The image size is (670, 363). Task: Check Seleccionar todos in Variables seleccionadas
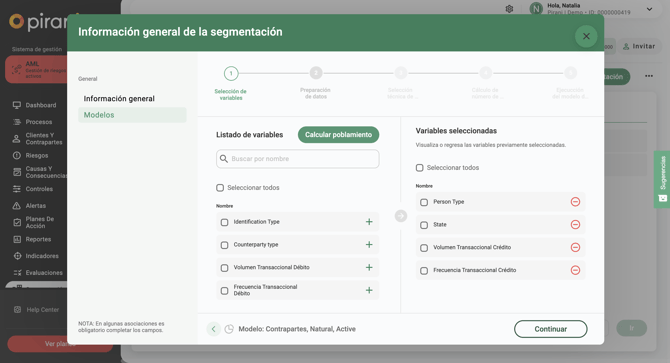[x=420, y=168]
